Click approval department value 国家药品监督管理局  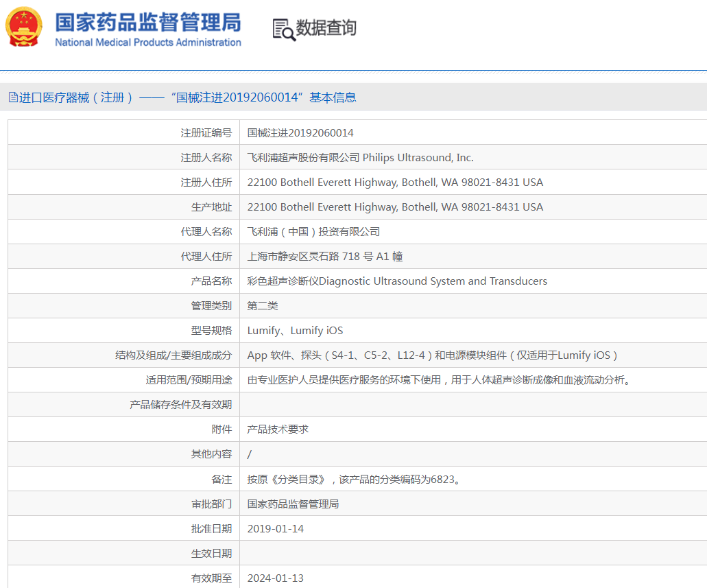tap(293, 504)
